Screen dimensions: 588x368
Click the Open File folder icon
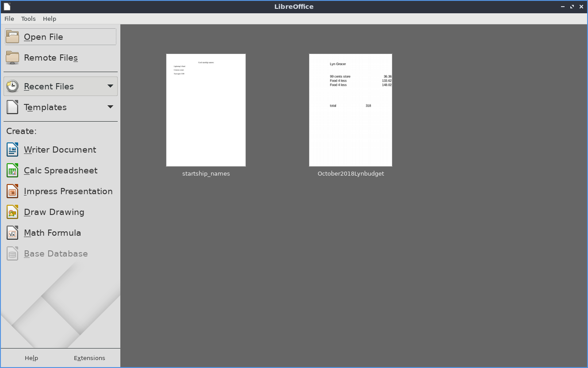tap(12, 37)
